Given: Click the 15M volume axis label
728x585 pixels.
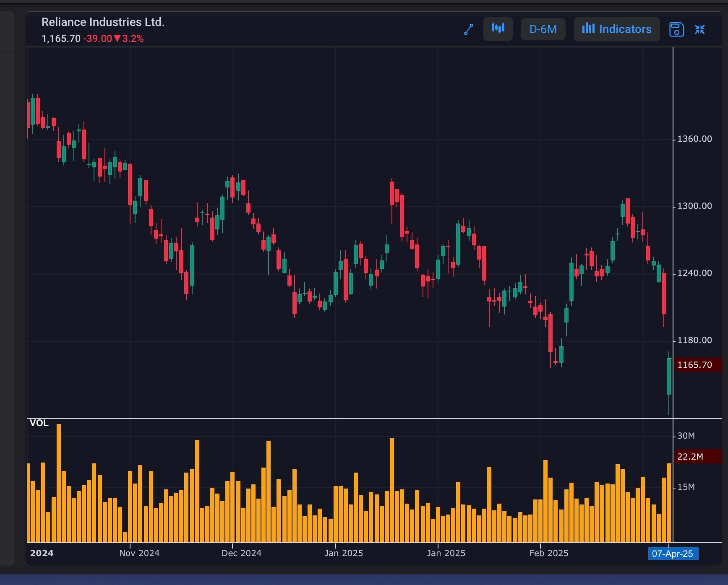Looking at the screenshot, I should click(x=686, y=487).
